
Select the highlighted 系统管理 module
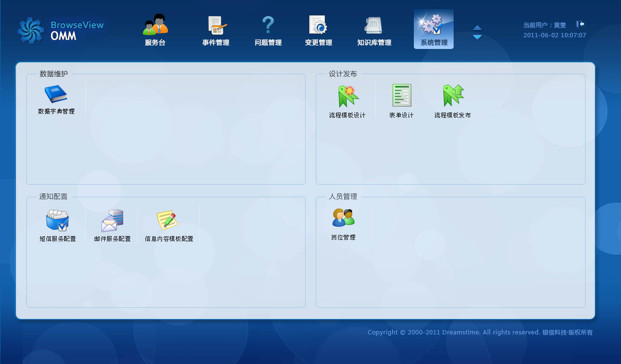(433, 29)
